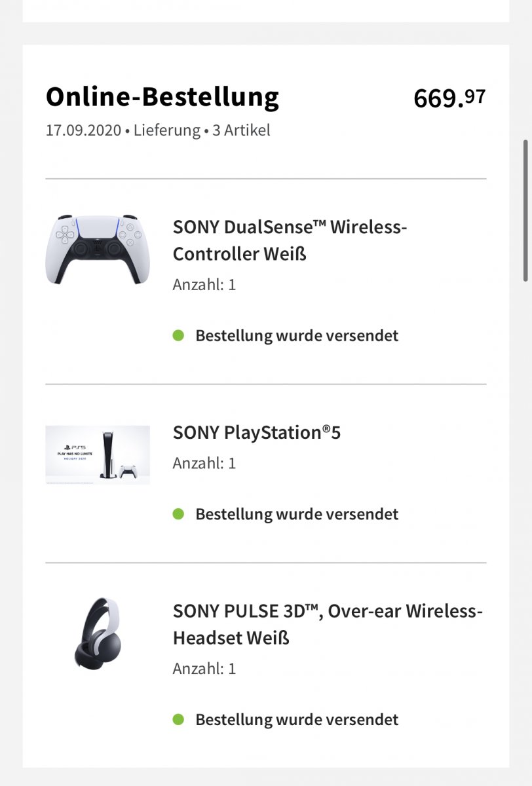Viewport: 532px width, 786px height.
Task: Click Anzahl: 1 under DualSense controller
Action: (204, 285)
